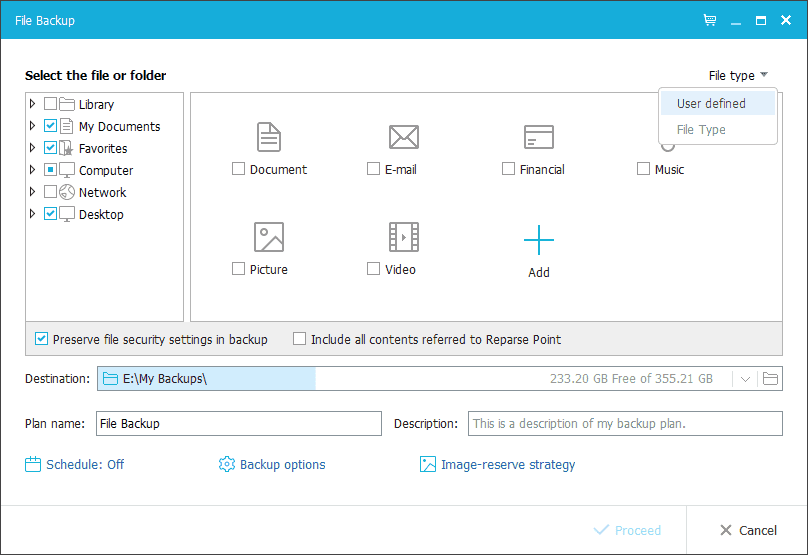This screenshot has width=808, height=555.
Task: Click the My Documents page icon
Action: pos(67,126)
